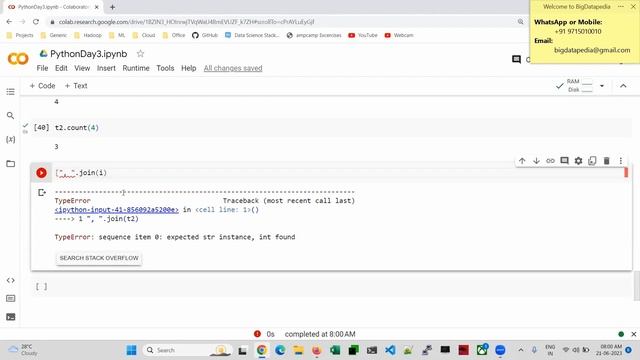640x360 pixels.
Task: Open the Files folder panel
Action: tap(11, 164)
